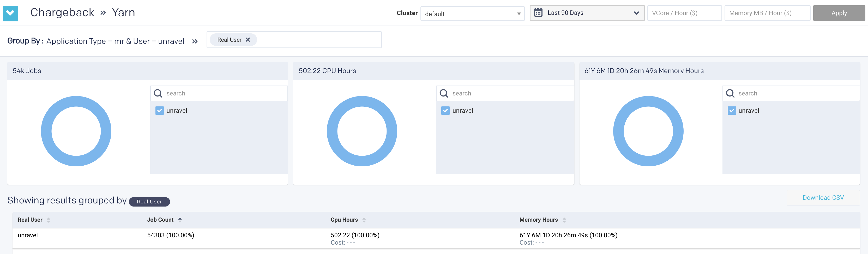Click the Memory Hours panel title
868x254 pixels.
pos(644,71)
